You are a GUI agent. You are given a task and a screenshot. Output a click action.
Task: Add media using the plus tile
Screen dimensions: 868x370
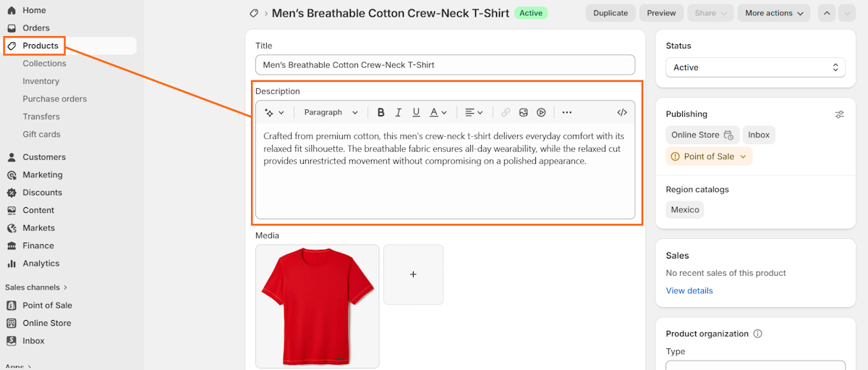click(x=413, y=274)
